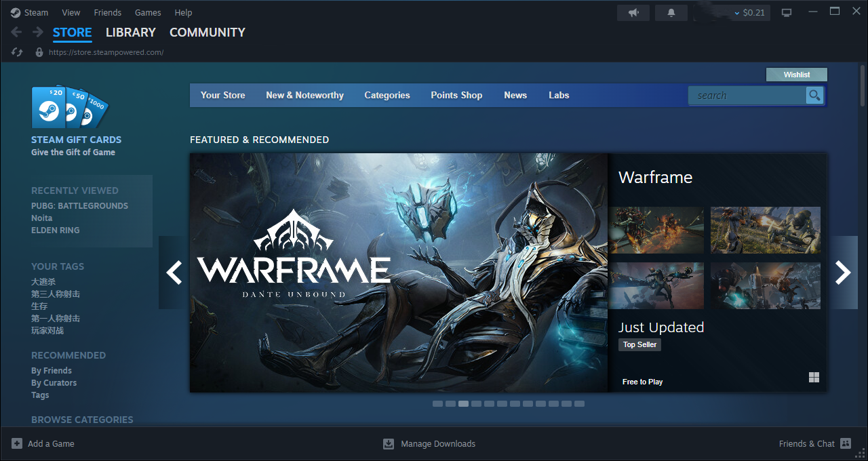
Task: Open the Points Shop tab
Action: (456, 95)
